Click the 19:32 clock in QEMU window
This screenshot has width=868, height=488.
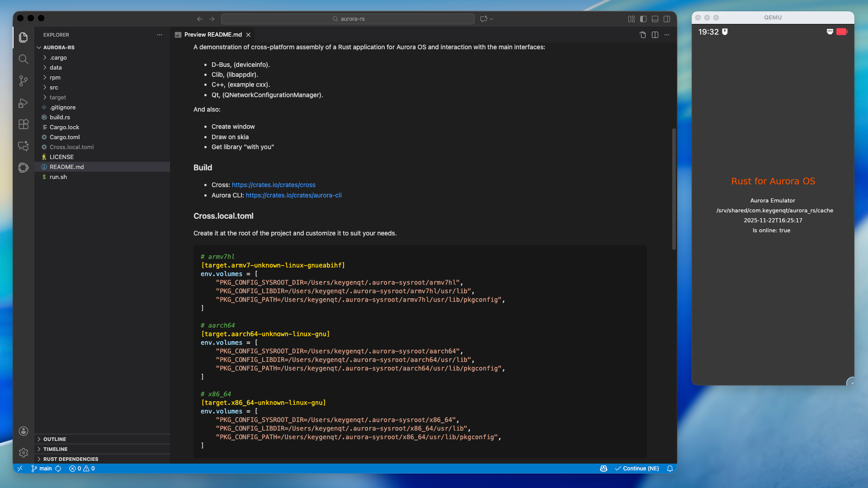tap(708, 32)
